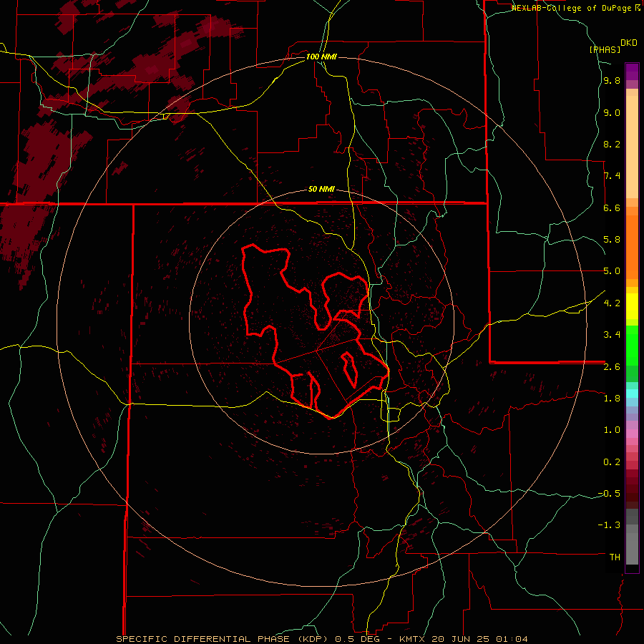Click the purple swatch atop the color bar

click(632, 72)
